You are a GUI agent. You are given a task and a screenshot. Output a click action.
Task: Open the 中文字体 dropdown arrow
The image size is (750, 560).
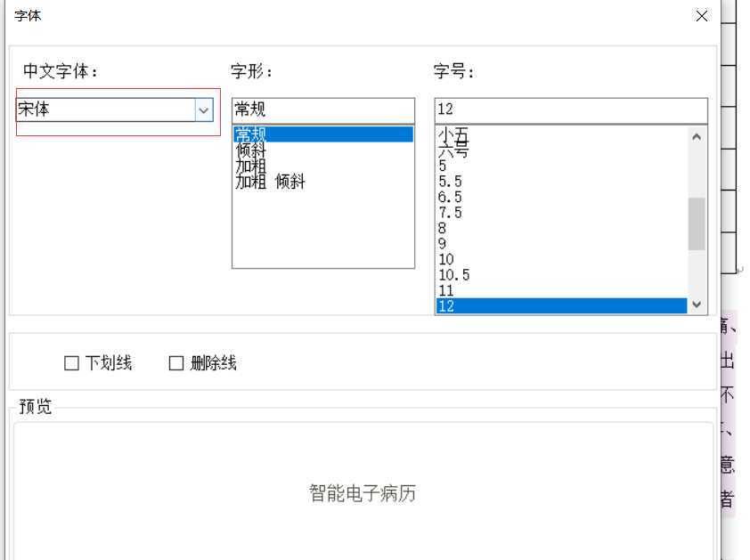[x=204, y=110]
